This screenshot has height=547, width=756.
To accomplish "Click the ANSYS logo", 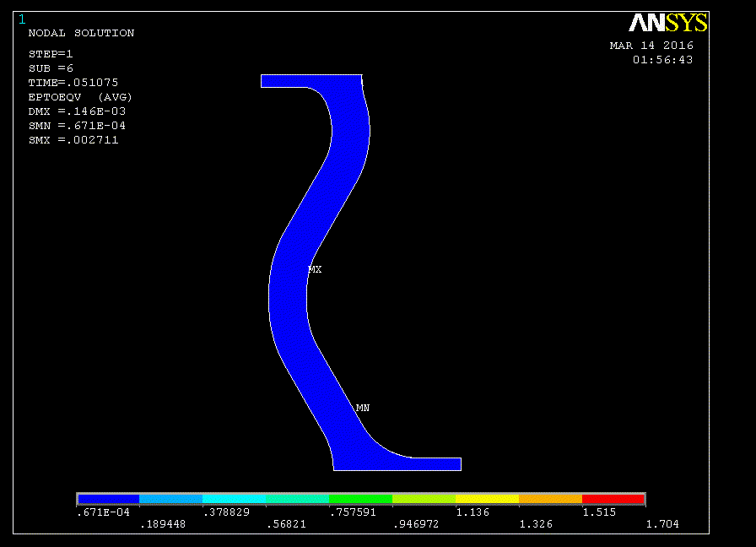I will click(668, 23).
